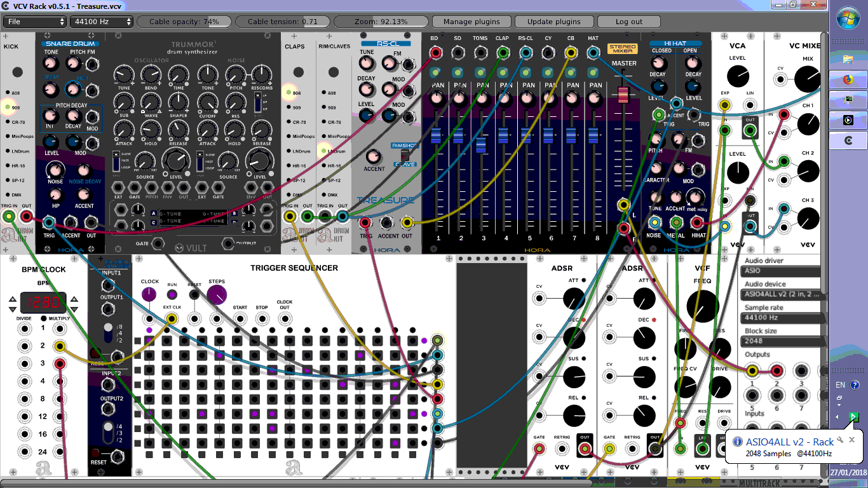Click the Log out button
The width and height of the screenshot is (868, 488).
pyautogui.click(x=629, y=22)
